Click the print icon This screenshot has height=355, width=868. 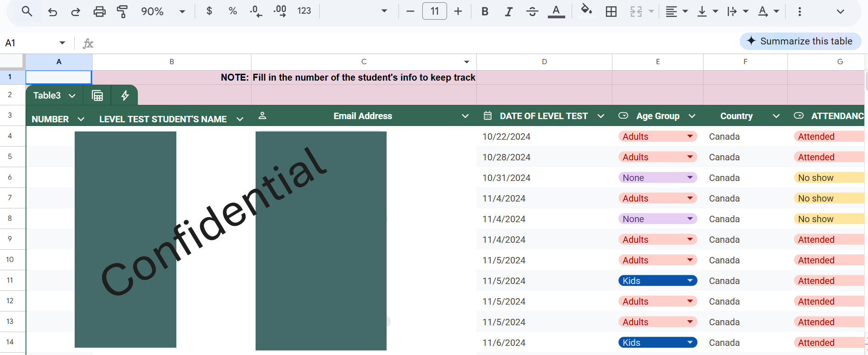pos(99,11)
